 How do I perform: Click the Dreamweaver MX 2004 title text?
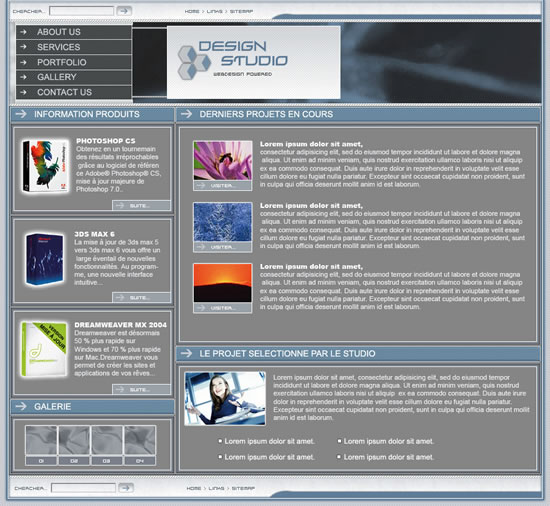pos(120,325)
